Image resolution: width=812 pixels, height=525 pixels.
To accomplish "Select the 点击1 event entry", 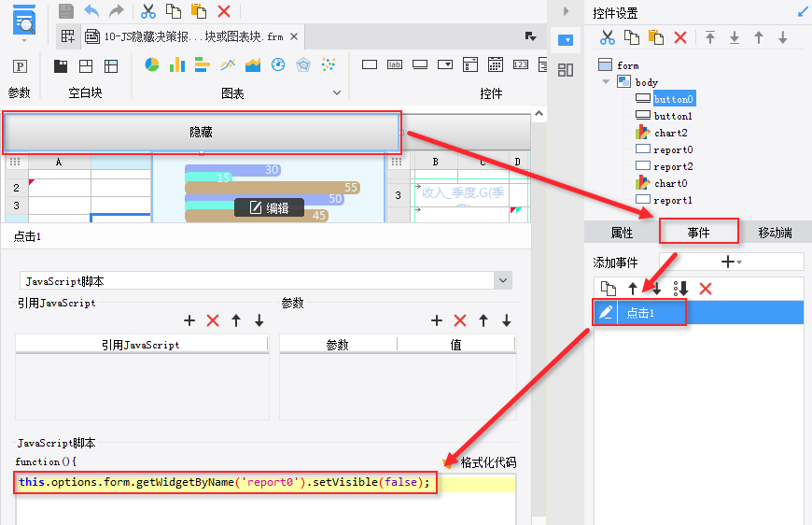I will pyautogui.click(x=698, y=313).
